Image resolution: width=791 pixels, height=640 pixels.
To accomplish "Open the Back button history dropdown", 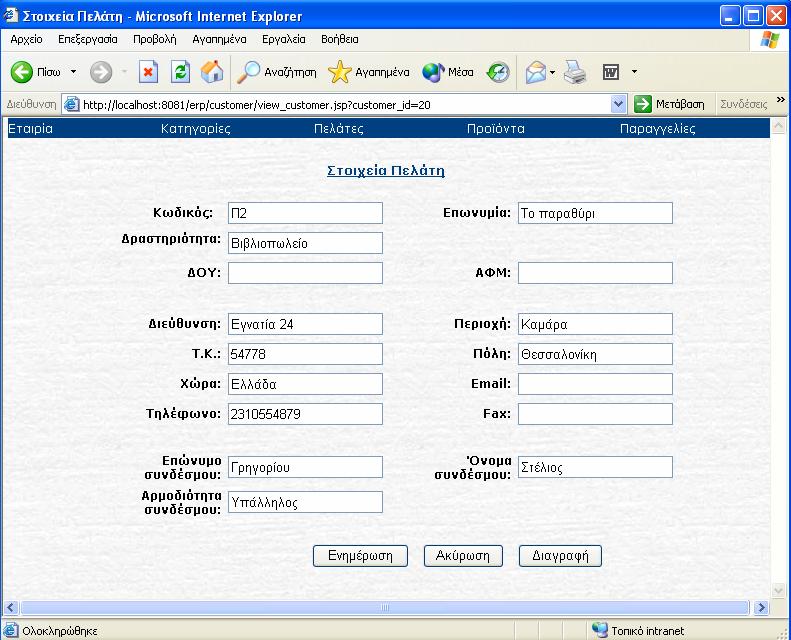I will point(74,72).
